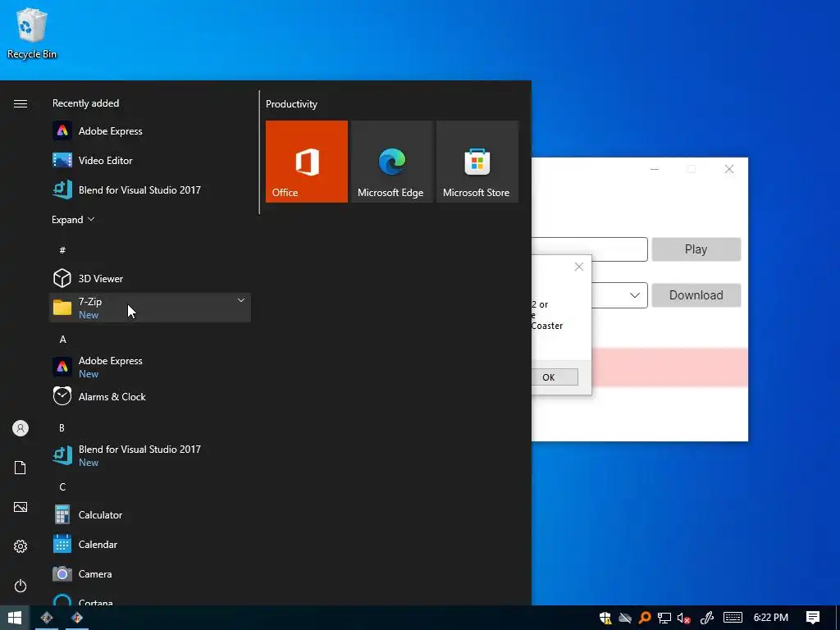The height and width of the screenshot is (630, 840).
Task: Launch Alarms & Clock
Action: click(150, 396)
